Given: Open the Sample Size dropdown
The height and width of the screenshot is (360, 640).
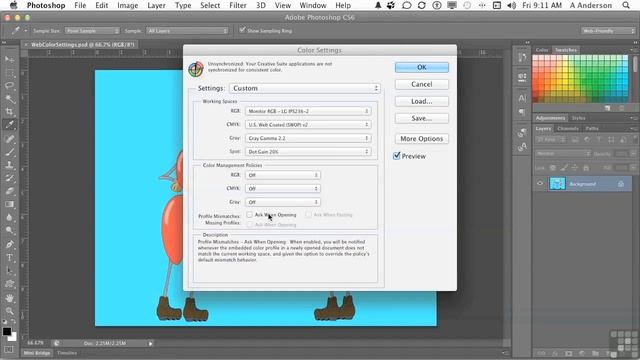Looking at the screenshot, I should [x=92, y=31].
